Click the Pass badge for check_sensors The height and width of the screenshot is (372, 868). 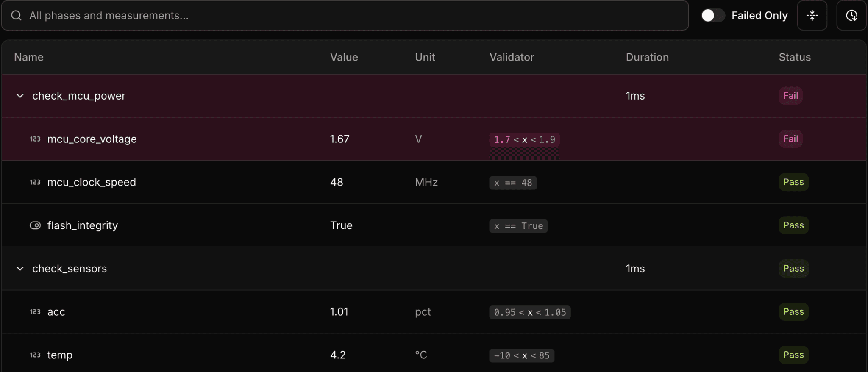coord(793,269)
